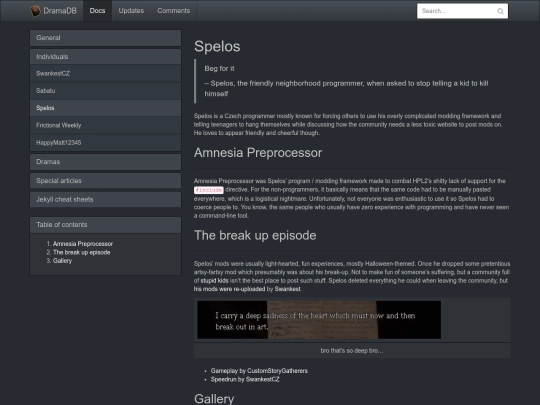Click the DramaDB book logo icon

tap(35, 11)
